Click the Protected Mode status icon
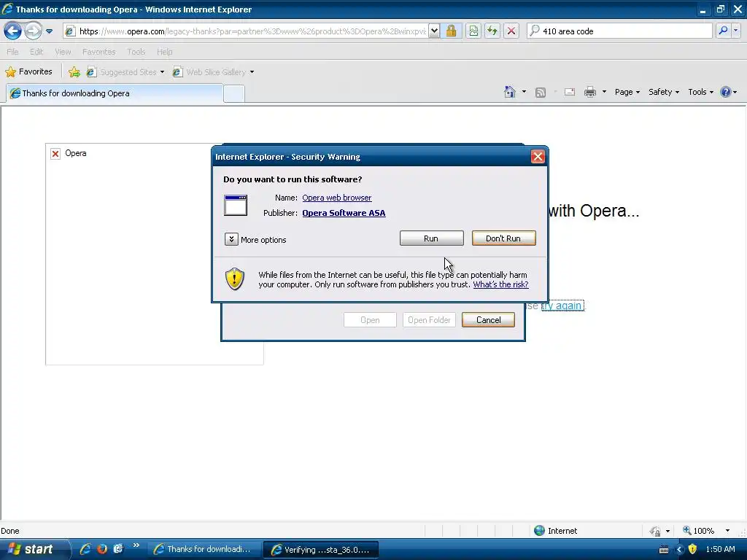747x560 pixels. (656, 531)
